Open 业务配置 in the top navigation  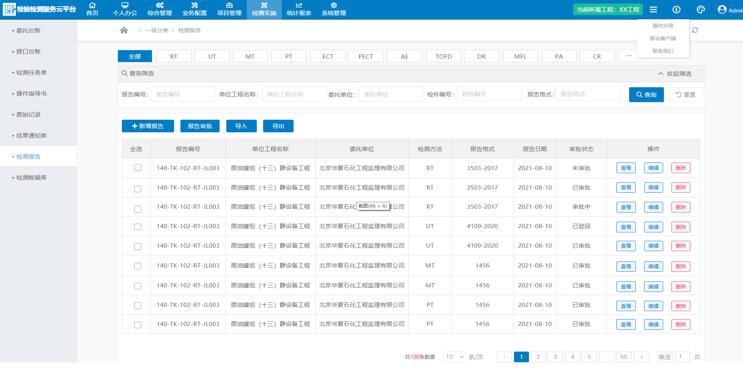[194, 9]
